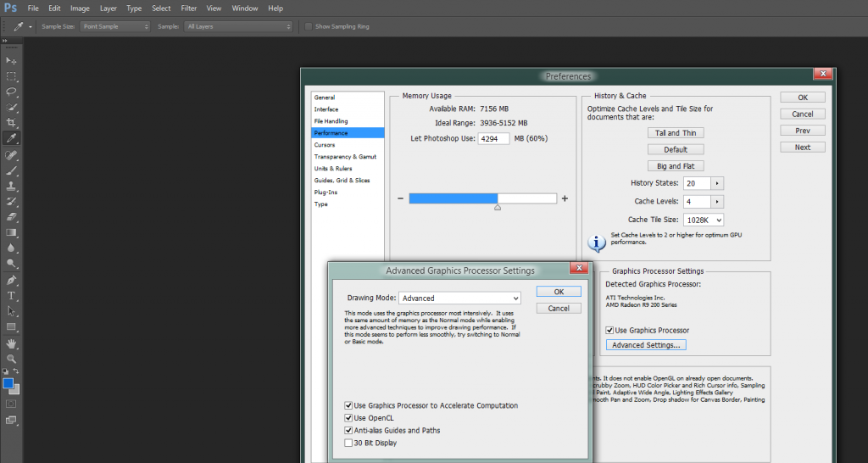The height and width of the screenshot is (463, 868).
Task: Click the Default cache button
Action: click(x=676, y=149)
